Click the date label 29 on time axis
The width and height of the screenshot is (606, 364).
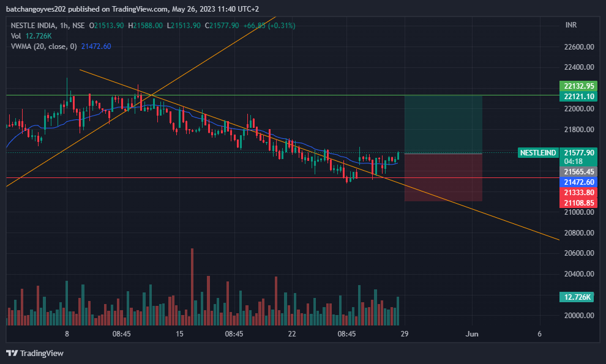point(404,334)
